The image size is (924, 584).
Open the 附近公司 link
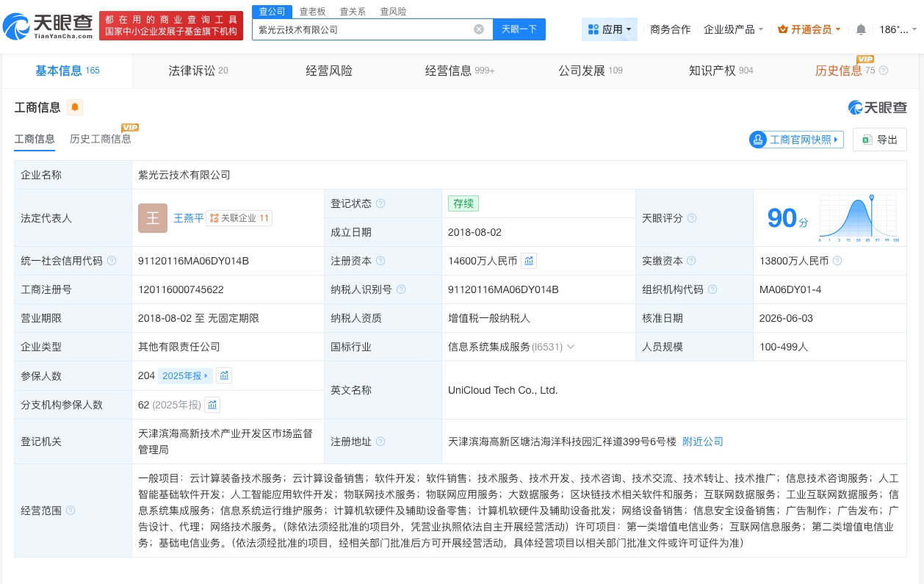(703, 441)
